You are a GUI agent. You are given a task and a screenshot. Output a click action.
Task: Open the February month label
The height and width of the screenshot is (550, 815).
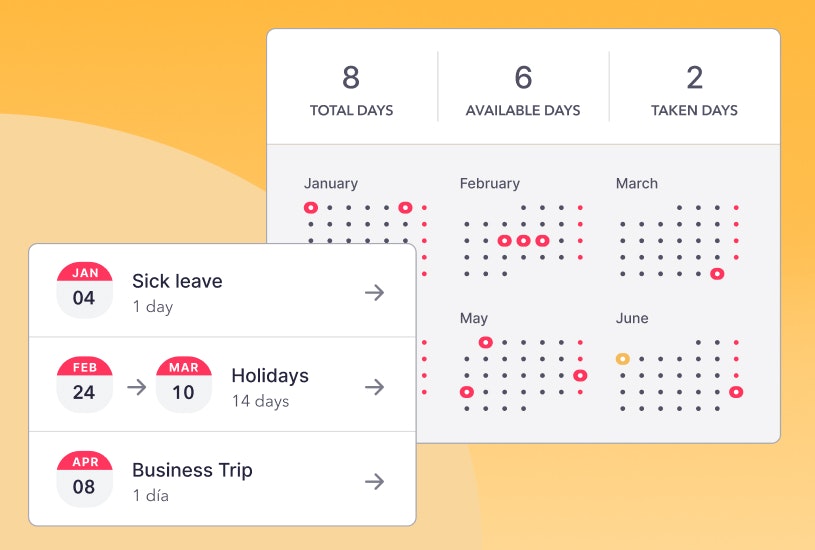tap(490, 183)
